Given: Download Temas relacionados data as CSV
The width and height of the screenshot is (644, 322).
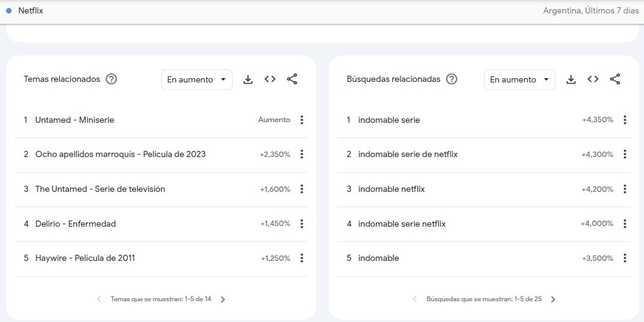Looking at the screenshot, I should (248, 79).
